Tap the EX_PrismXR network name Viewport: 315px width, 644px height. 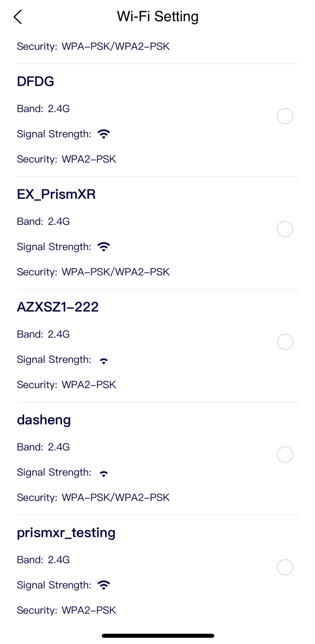coord(56,194)
